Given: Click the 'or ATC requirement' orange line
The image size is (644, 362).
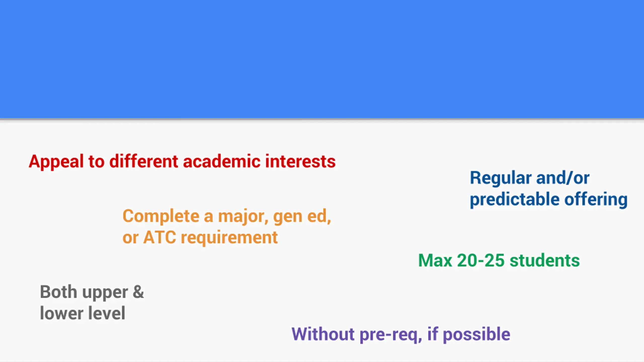Looking at the screenshot, I should tap(200, 237).
